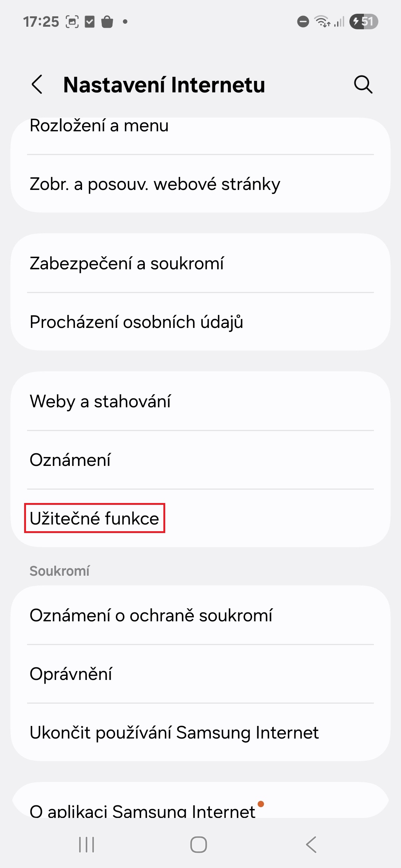Tap the shopping bag notification icon
The image size is (401, 868).
(107, 22)
